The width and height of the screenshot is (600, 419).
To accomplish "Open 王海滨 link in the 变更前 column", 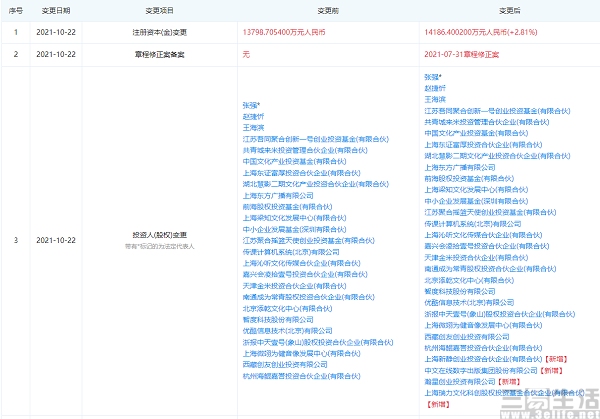I will point(256,126).
